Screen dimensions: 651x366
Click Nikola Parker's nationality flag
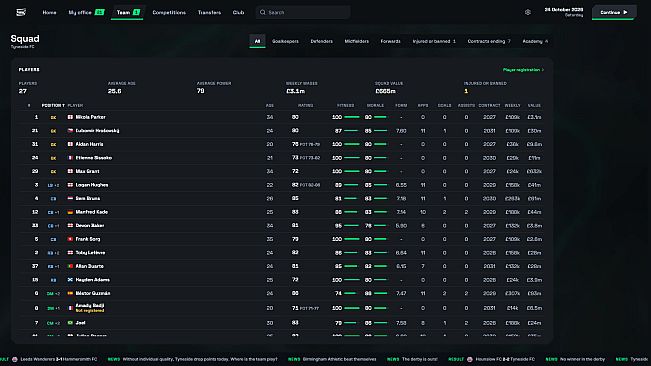coord(70,117)
